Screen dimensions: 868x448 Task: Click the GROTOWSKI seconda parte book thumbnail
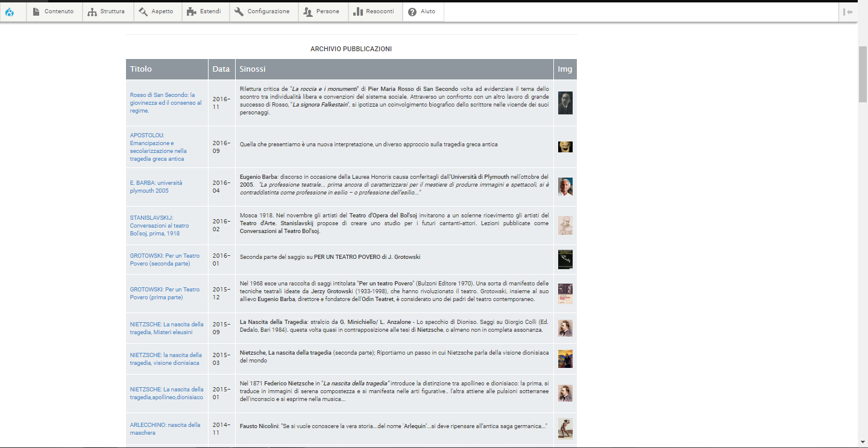[x=565, y=260]
